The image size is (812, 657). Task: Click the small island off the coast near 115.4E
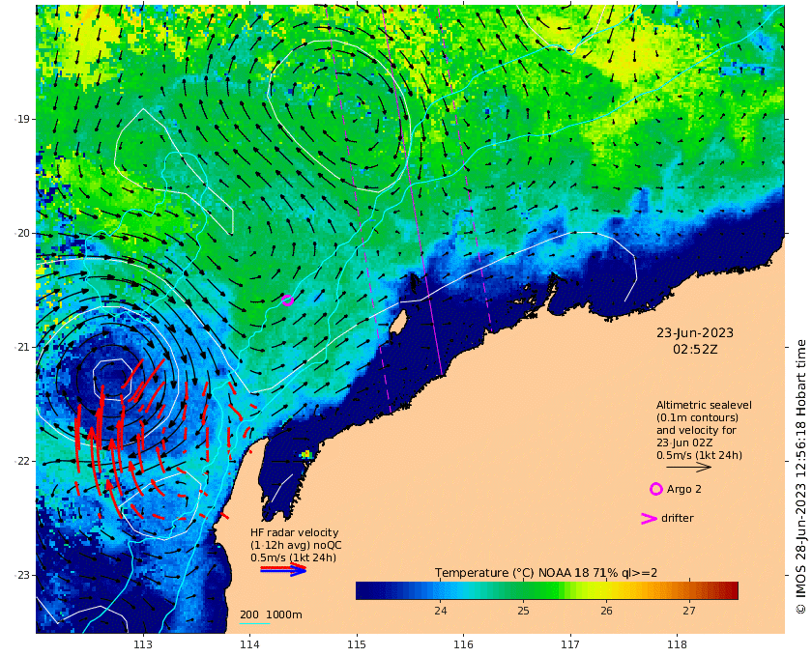(397, 323)
